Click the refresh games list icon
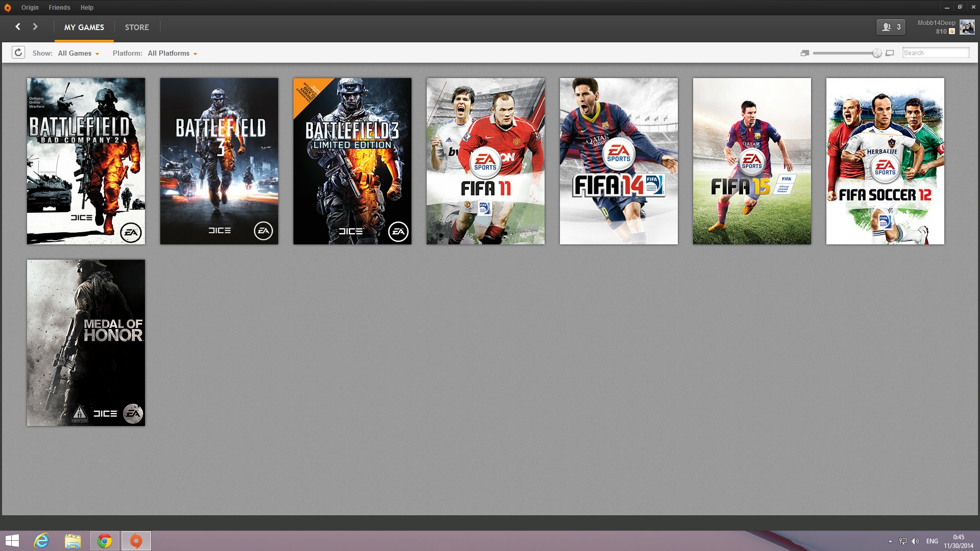This screenshot has width=980, height=551. 18,53
